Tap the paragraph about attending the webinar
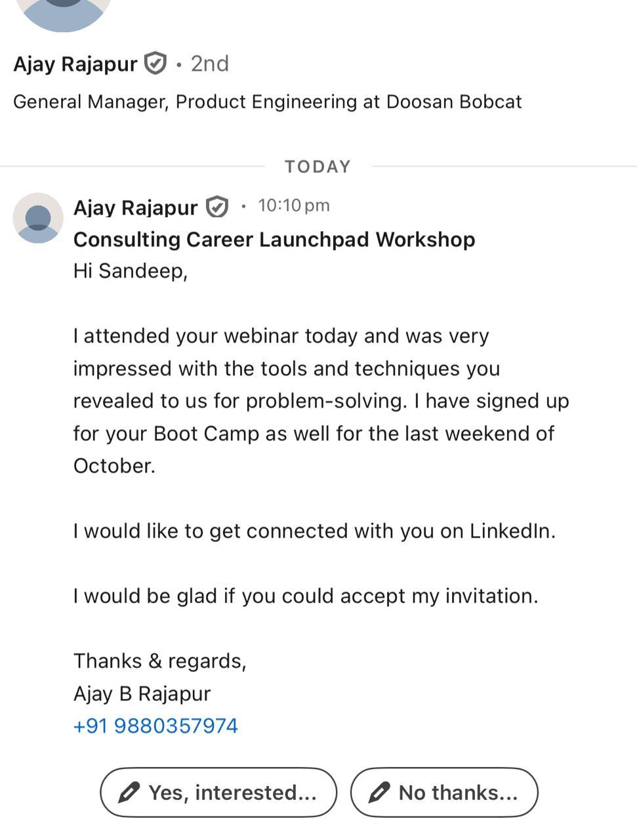This screenshot has width=637, height=840. pyautogui.click(x=320, y=400)
